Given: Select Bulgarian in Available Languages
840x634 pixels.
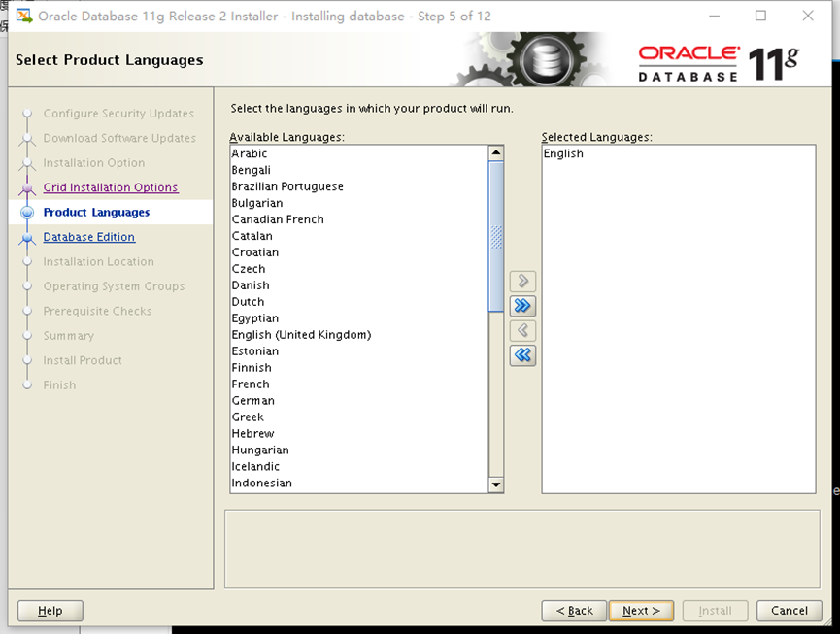Looking at the screenshot, I should click(359, 203).
